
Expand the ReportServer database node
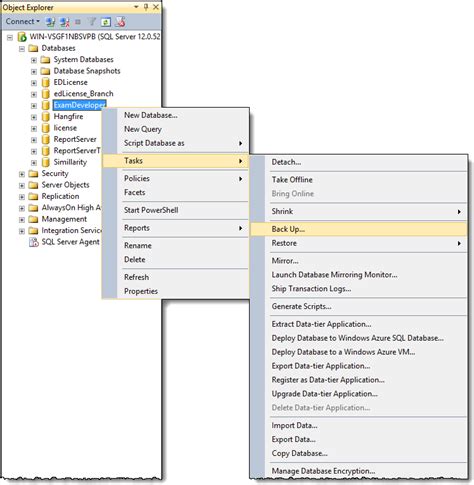pyautogui.click(x=34, y=140)
